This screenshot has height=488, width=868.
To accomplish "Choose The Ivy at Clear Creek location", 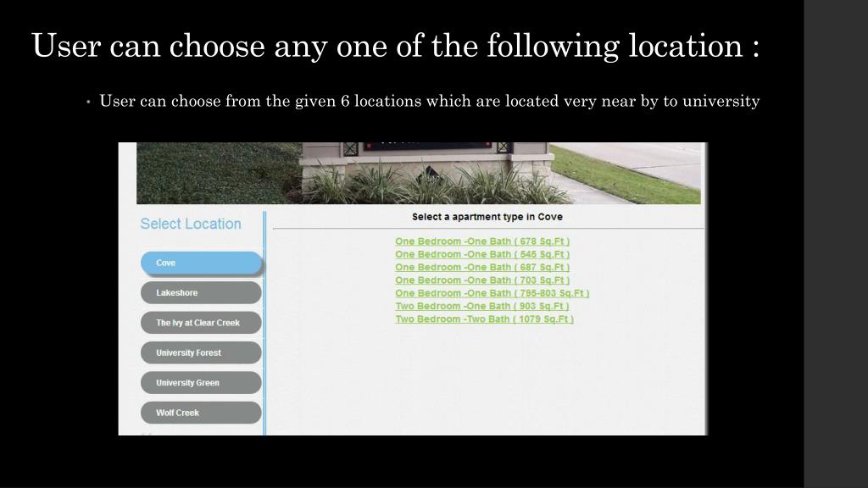I will 201,323.
